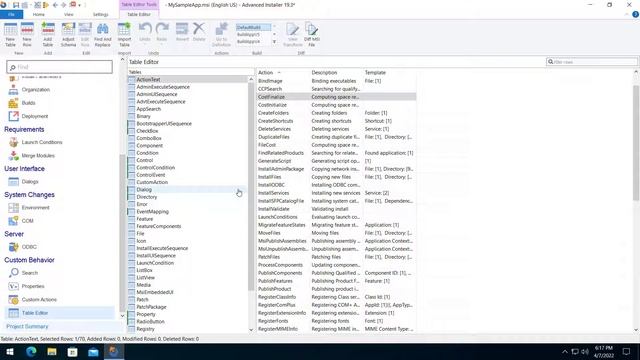Click the sidebar Find search box
The width and height of the screenshot is (640, 360).
point(60,67)
